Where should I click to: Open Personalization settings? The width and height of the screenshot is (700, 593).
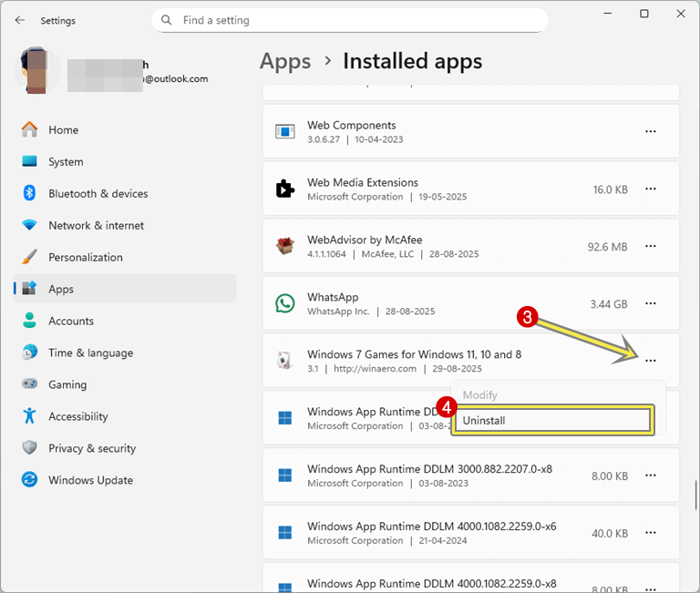click(125, 258)
